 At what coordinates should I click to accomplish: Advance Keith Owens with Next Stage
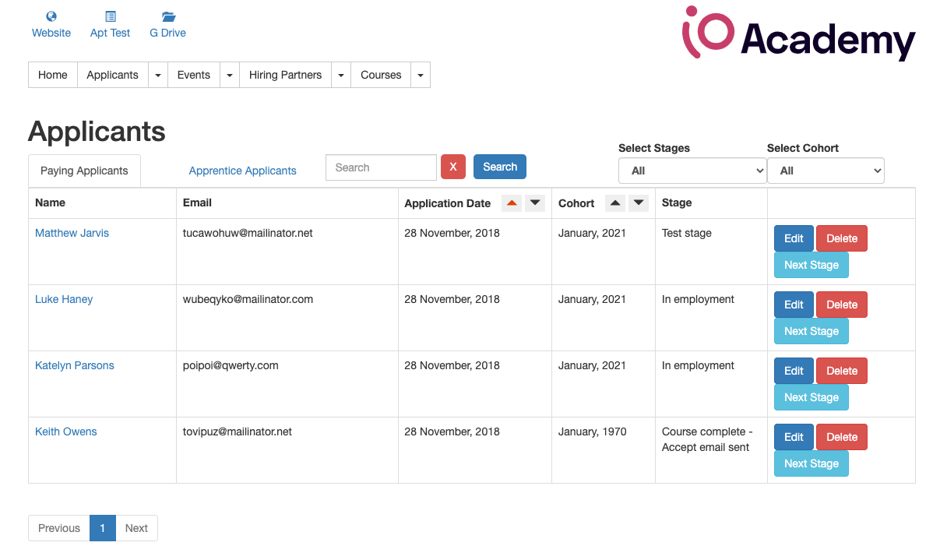[811, 463]
